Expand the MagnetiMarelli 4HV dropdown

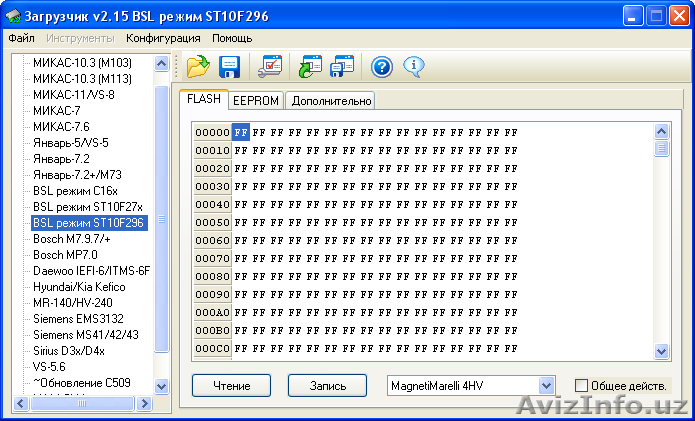(545, 385)
